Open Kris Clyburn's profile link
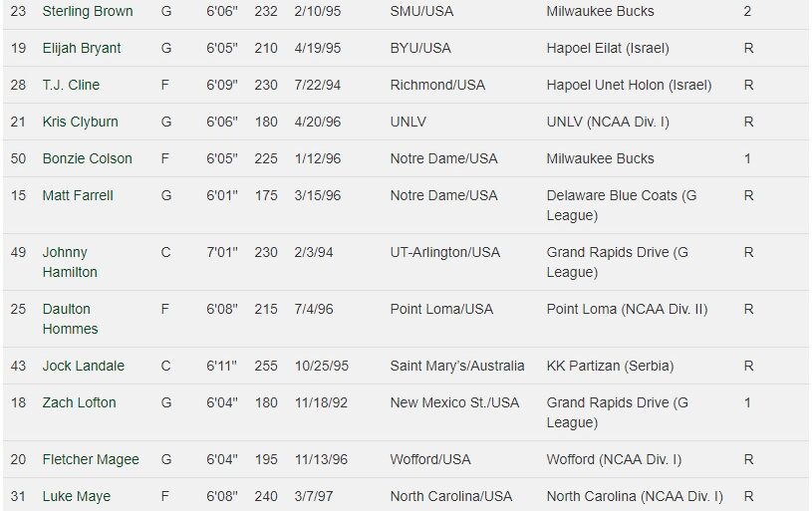Screen dimensions: 812x511 pos(80,122)
